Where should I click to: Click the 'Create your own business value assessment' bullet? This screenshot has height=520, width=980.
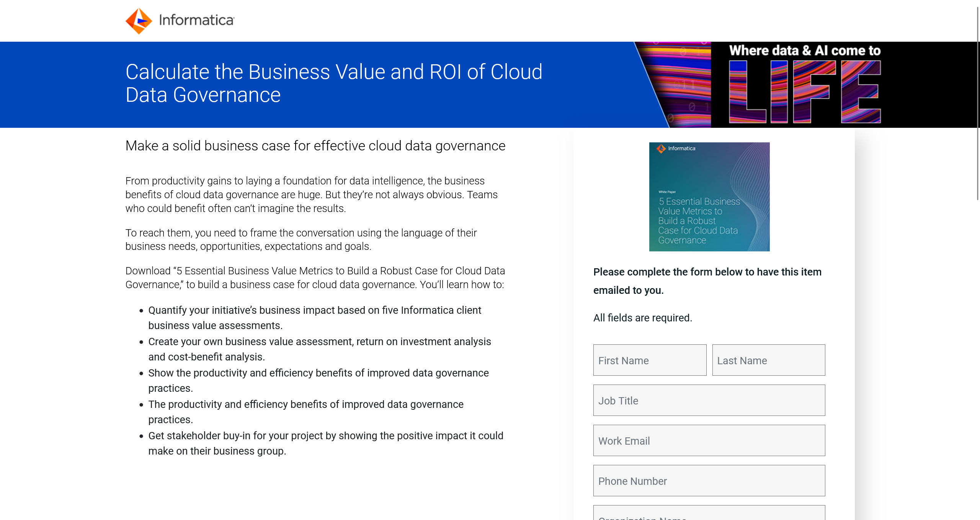(320, 349)
